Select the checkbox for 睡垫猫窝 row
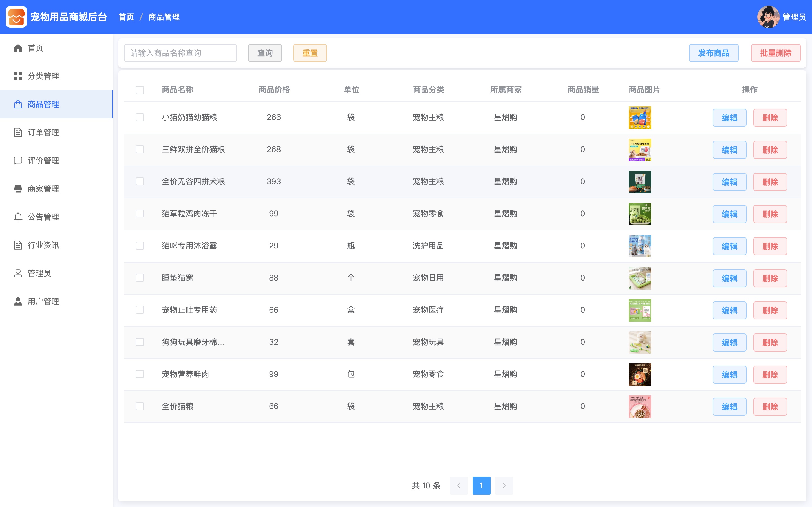The height and width of the screenshot is (507, 812). pos(140,278)
